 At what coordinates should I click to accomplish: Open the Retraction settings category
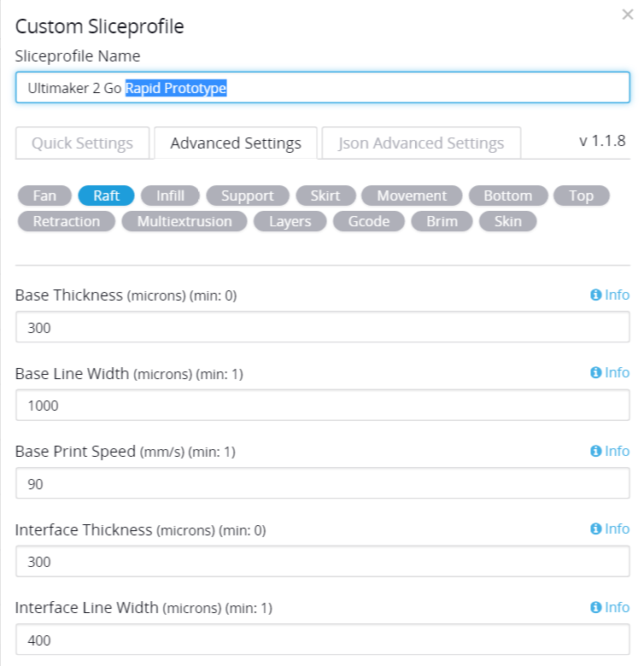[67, 221]
